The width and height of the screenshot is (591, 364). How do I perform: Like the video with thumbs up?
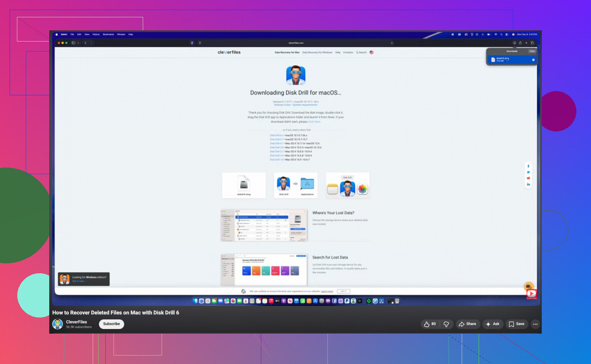tap(430, 324)
